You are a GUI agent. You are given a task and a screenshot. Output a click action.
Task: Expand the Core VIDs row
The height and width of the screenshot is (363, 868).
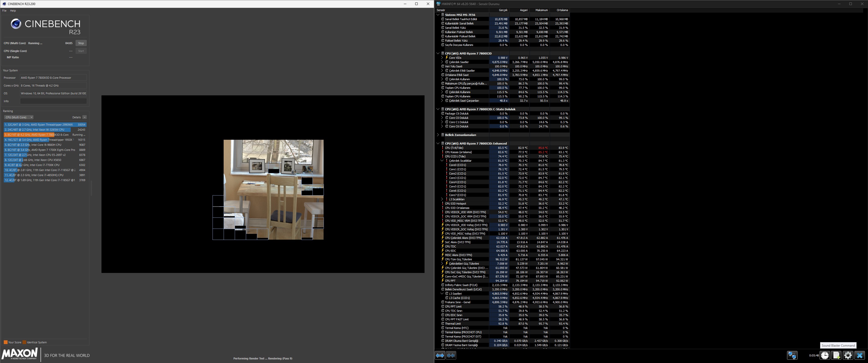pos(442,58)
